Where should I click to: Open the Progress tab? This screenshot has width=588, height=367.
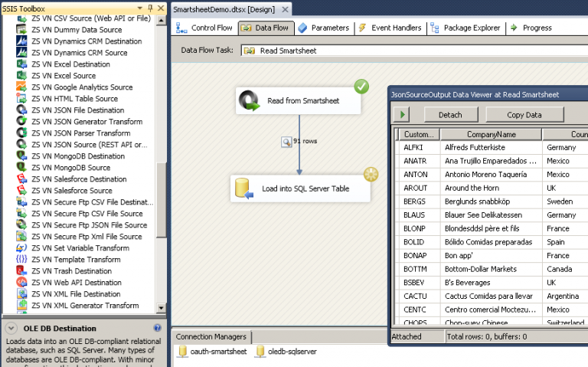pyautogui.click(x=531, y=28)
